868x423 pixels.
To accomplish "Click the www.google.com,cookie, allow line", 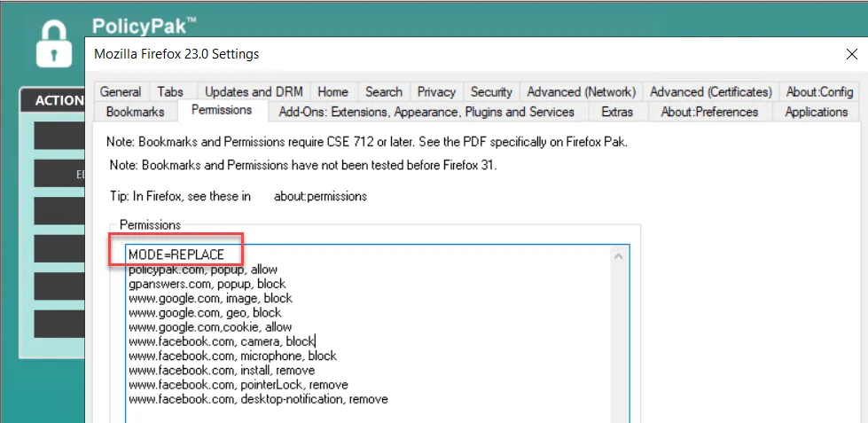I will [210, 327].
